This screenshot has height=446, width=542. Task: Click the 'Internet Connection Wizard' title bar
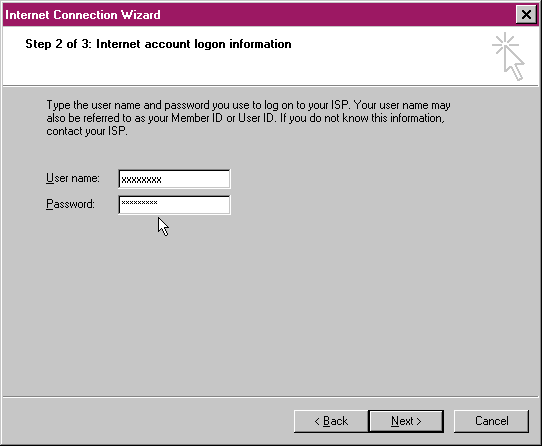click(x=259, y=15)
